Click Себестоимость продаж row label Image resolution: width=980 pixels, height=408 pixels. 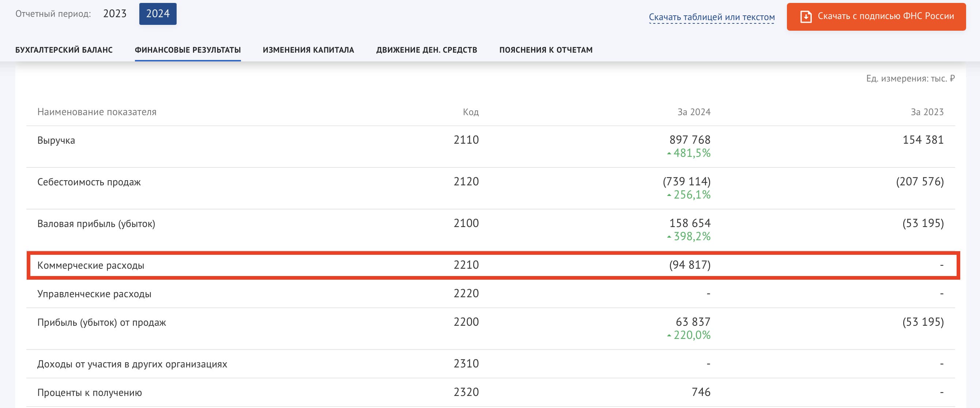click(89, 182)
